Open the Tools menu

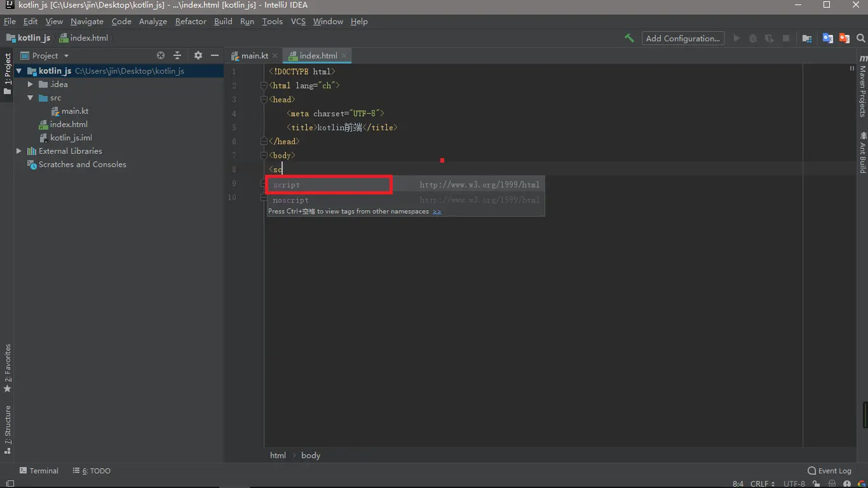pyautogui.click(x=272, y=22)
